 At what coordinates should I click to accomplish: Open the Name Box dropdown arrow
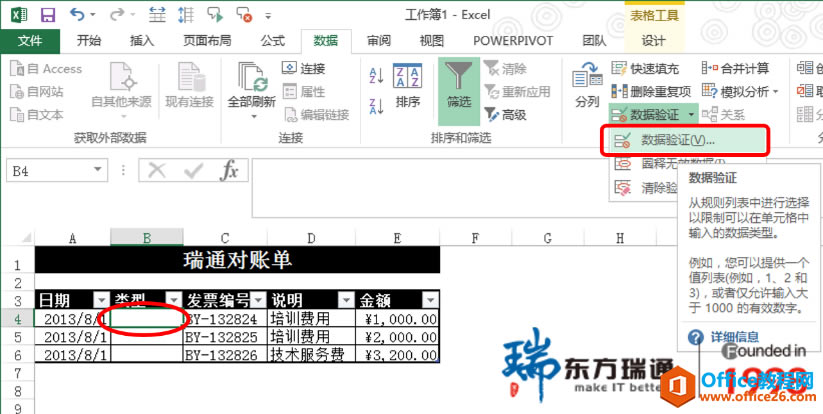(98, 171)
